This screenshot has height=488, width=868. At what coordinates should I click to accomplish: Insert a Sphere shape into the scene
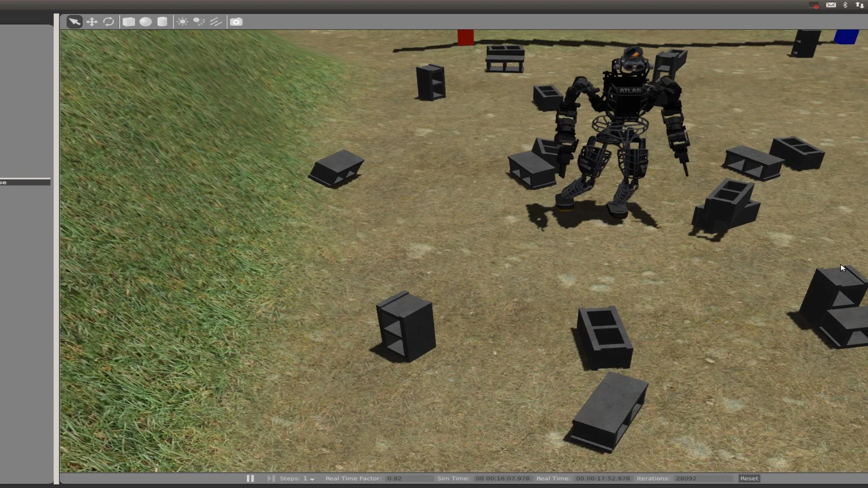145,21
